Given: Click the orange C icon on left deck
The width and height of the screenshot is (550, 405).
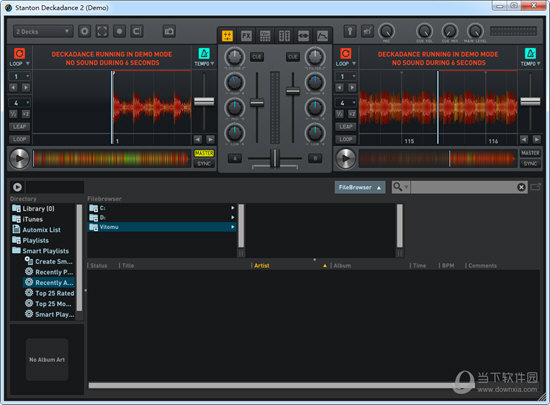Looking at the screenshot, I should pos(19,53).
